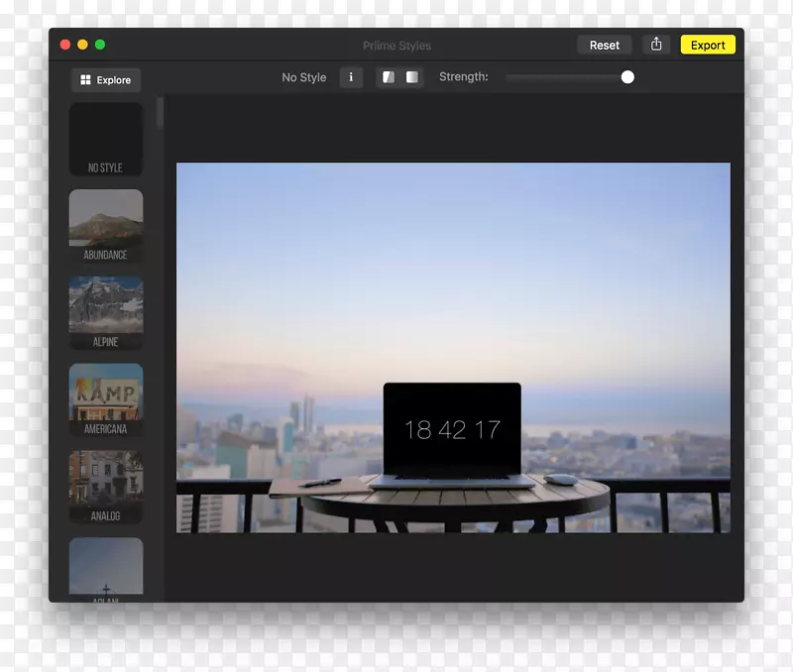Click the Strength slider knob
793x672 pixels.
point(627,77)
